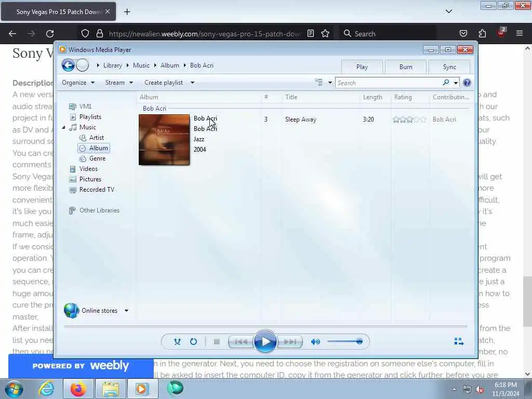Viewport: 532px width, 399px height.
Task: Go back in Firefox
Action: [x=12, y=34]
